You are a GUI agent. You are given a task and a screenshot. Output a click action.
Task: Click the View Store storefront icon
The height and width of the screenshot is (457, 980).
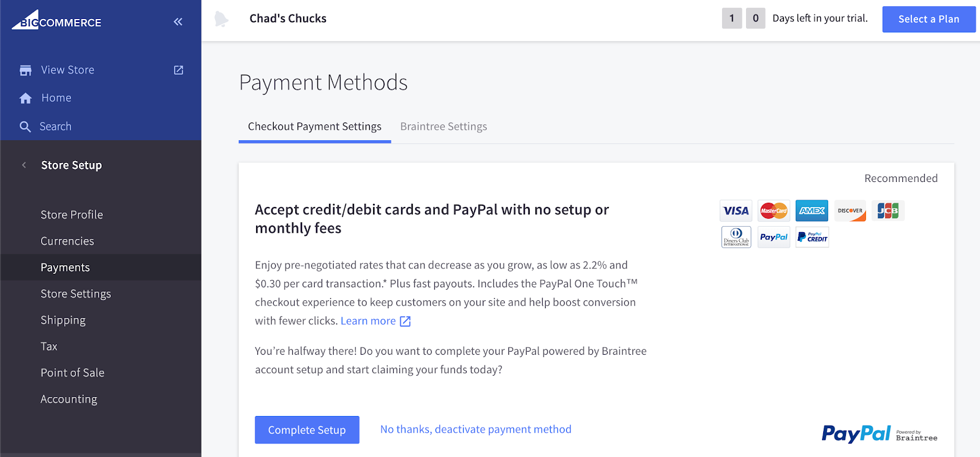tap(25, 70)
